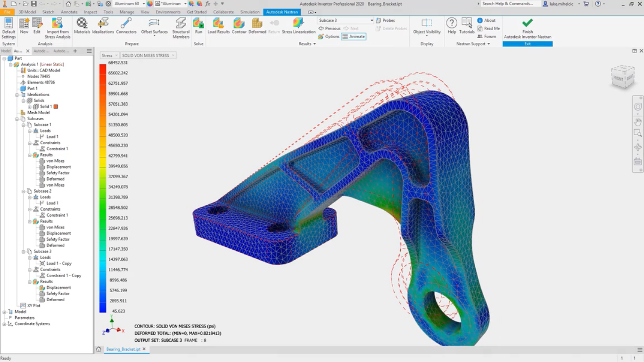Go to the Previous result frame
This screenshot has width=644, height=362.
coord(330,28)
